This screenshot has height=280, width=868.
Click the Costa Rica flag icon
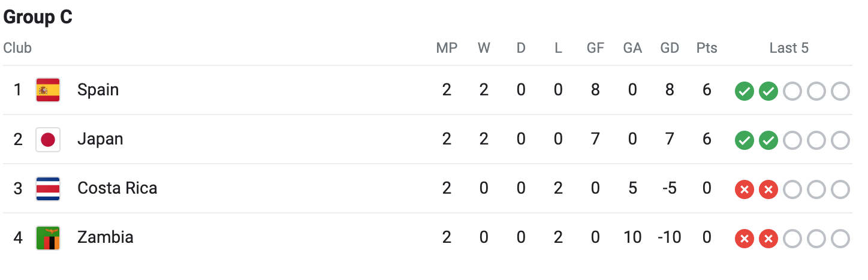coord(47,189)
